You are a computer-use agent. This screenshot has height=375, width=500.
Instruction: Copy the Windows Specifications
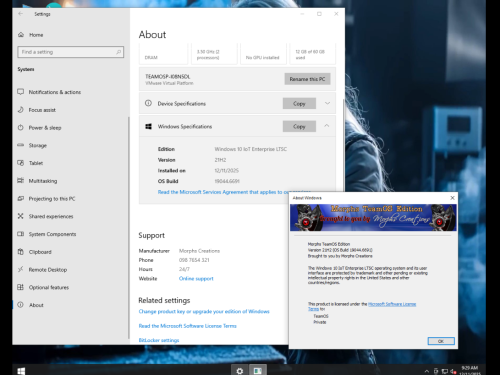[299, 126]
